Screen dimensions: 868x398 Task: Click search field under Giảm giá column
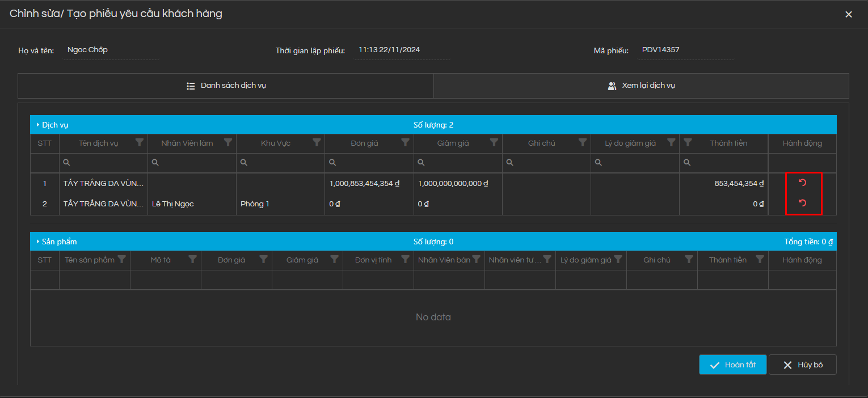coord(461,163)
